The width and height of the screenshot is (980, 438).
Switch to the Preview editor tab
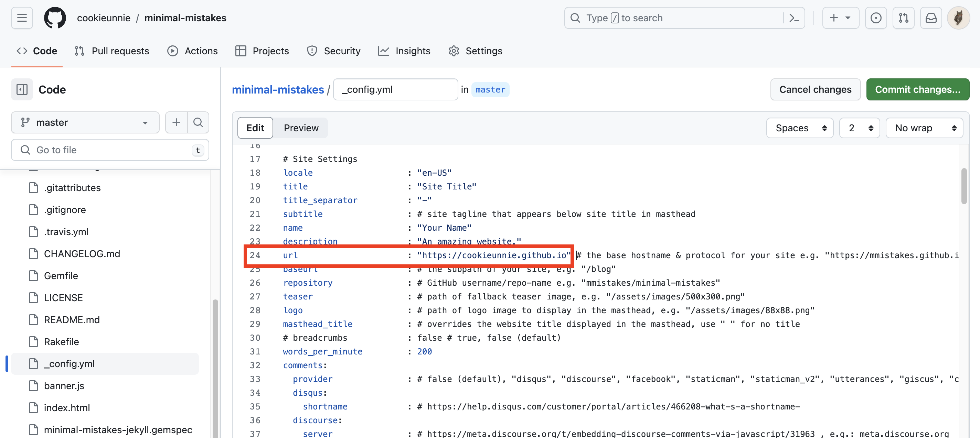tap(301, 128)
